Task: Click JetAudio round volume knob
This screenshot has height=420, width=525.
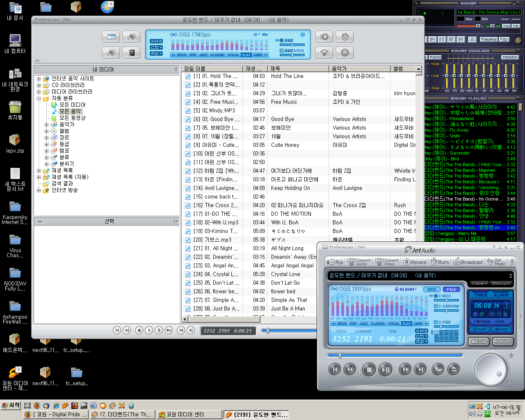Action: (x=491, y=369)
